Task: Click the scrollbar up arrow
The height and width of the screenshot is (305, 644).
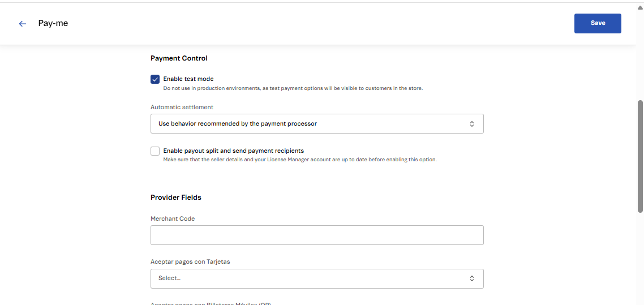Action: click(640, 7)
